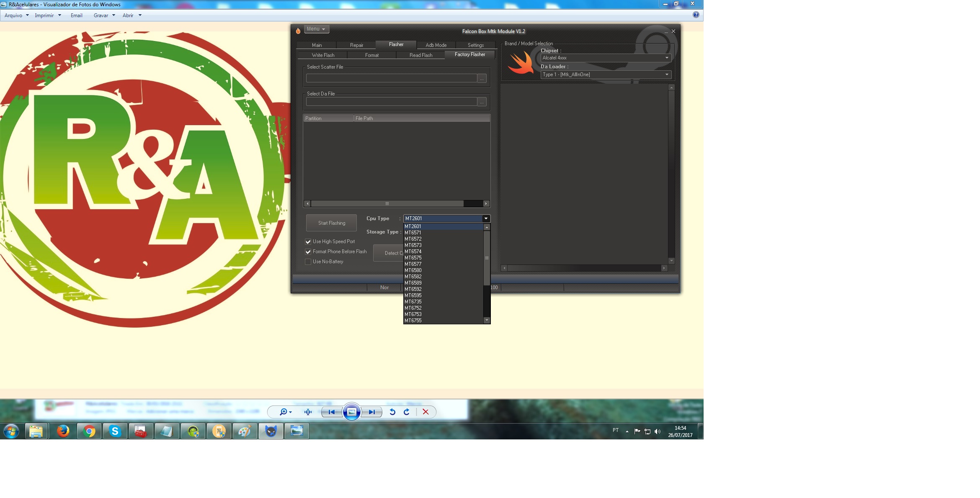Go to the previous photo
Viewport: 980px width, 498px height.
[x=332, y=412]
